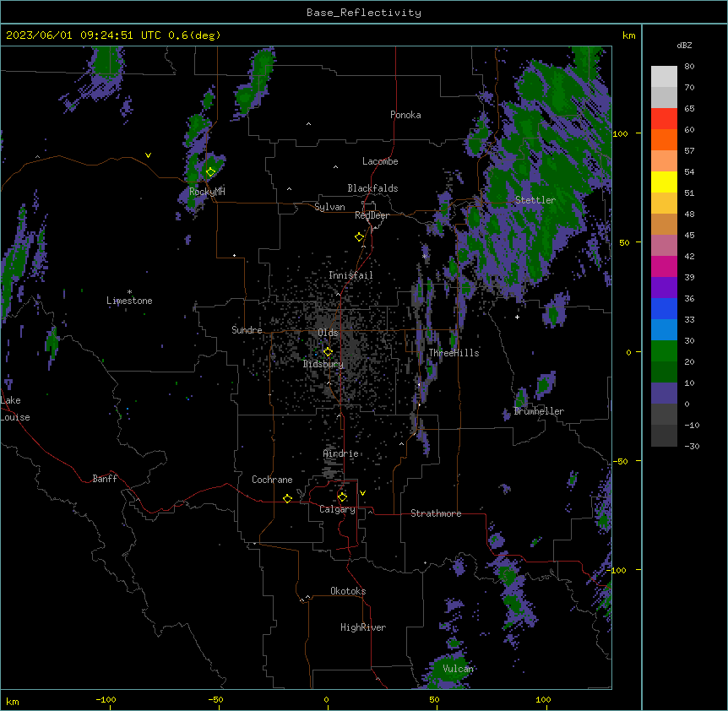Screen dimensions: 728x711
Task: Click the bright green 30 dBZ swatch
Action: [664, 351]
